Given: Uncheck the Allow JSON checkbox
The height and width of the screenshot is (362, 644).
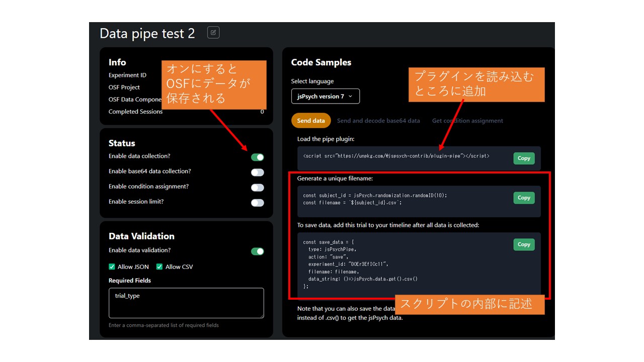Looking at the screenshot, I should (x=112, y=266).
